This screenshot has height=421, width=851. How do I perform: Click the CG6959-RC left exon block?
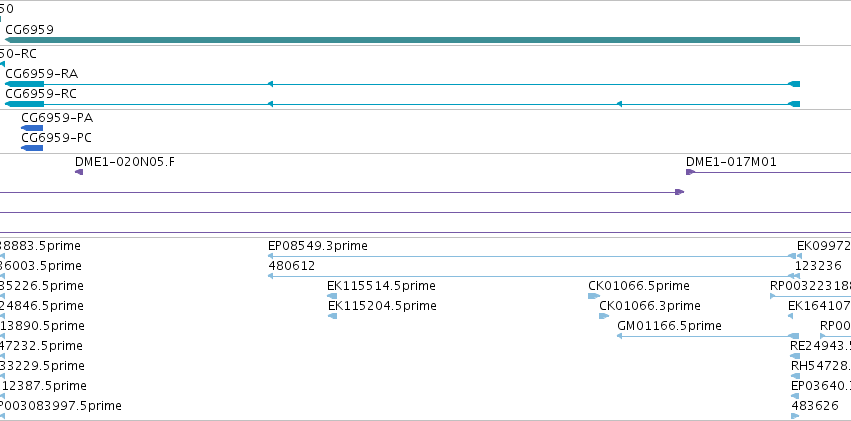pyautogui.click(x=24, y=104)
